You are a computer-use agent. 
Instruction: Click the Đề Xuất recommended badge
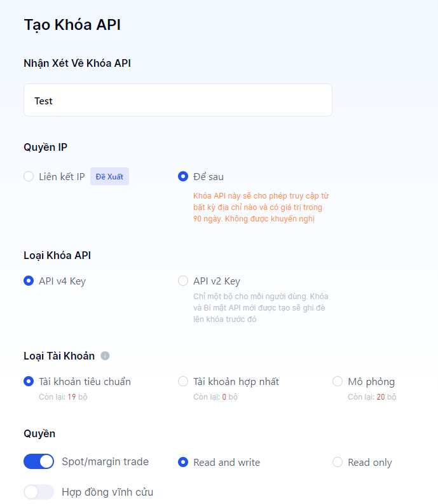[x=109, y=176]
